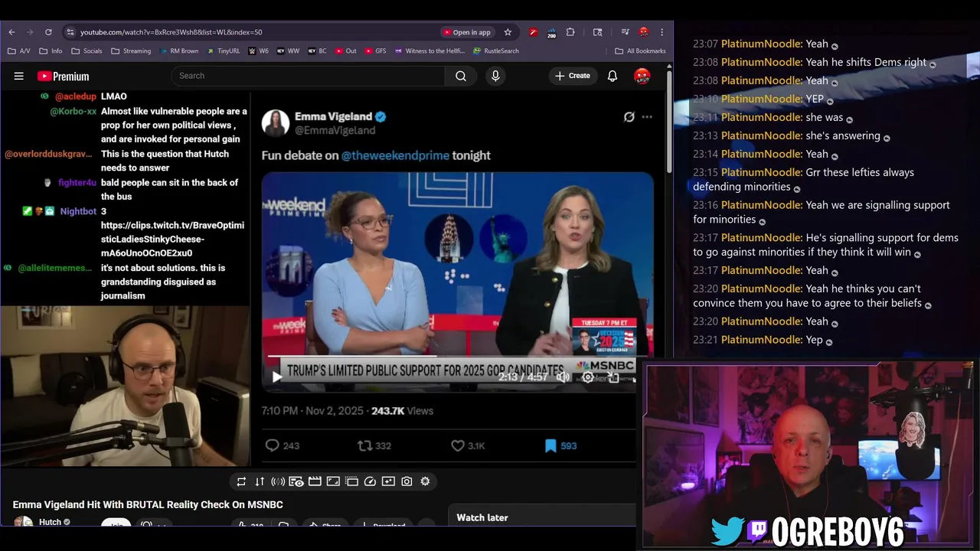This screenshot has height=551, width=980.
Task: Open the RM Brown bookmark
Action: [179, 51]
